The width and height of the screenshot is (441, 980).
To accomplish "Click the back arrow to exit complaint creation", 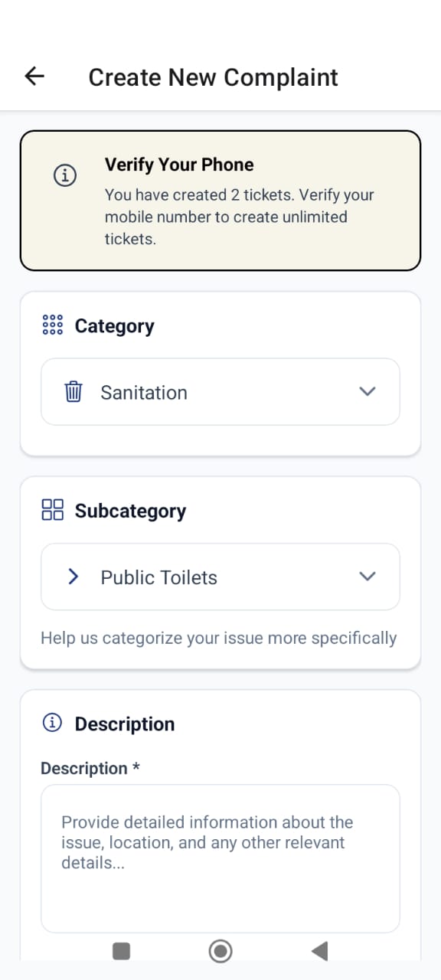I will pos(34,76).
